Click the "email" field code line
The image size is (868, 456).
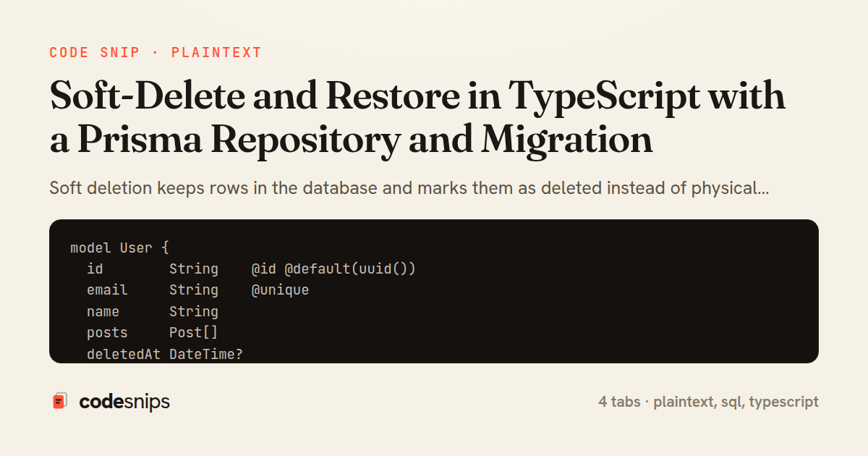tap(197, 290)
